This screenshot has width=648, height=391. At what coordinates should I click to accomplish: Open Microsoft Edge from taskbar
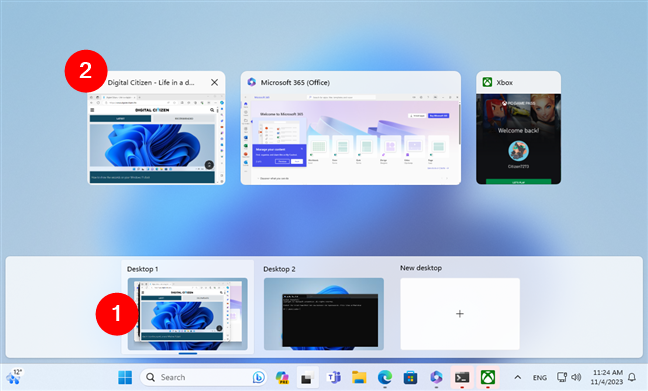(x=385, y=377)
